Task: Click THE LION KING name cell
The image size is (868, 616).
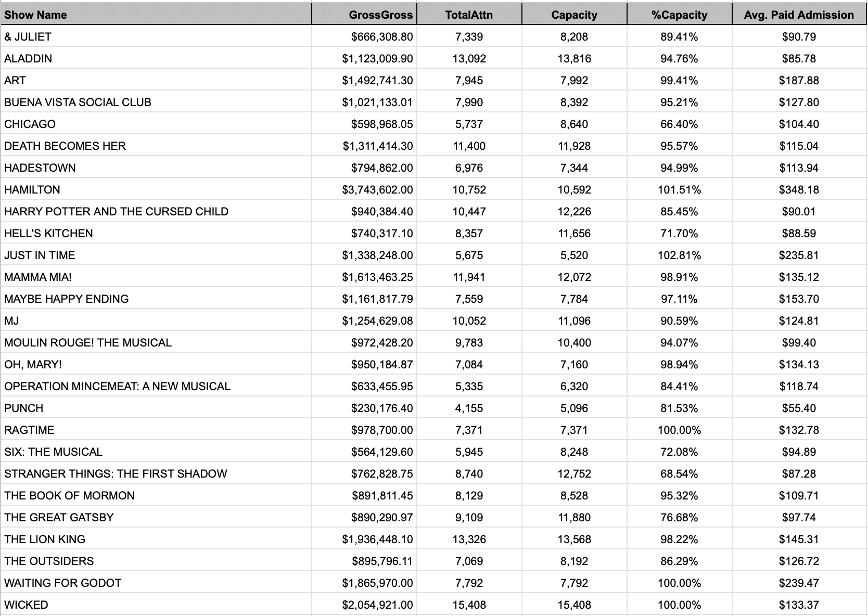Action: point(45,539)
